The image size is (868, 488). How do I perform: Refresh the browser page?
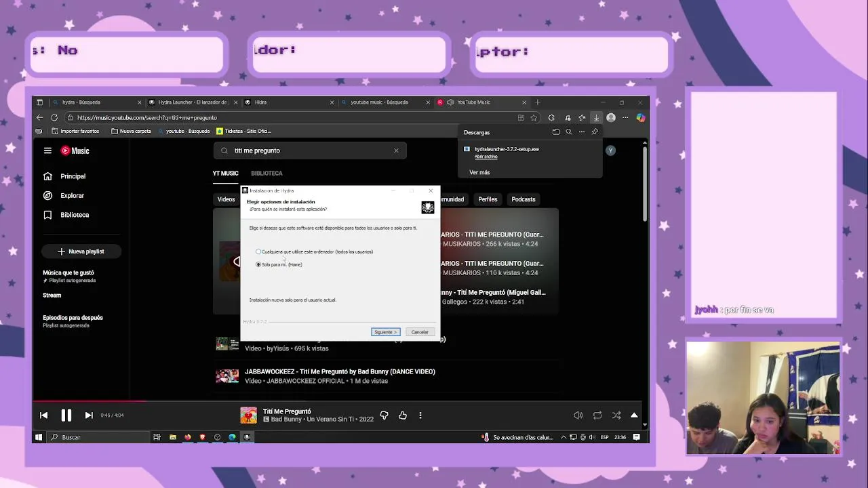coord(54,118)
